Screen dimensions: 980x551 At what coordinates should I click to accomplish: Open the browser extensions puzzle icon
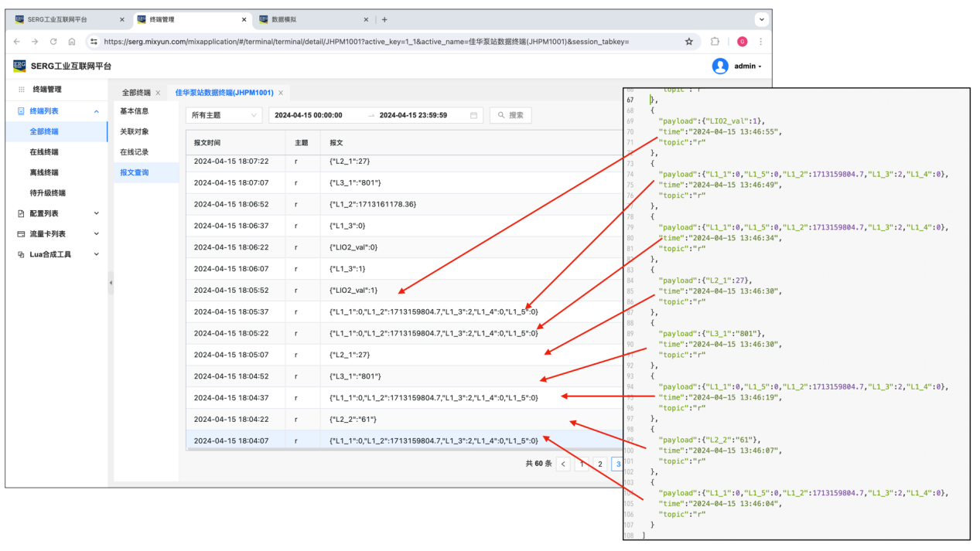pyautogui.click(x=715, y=42)
